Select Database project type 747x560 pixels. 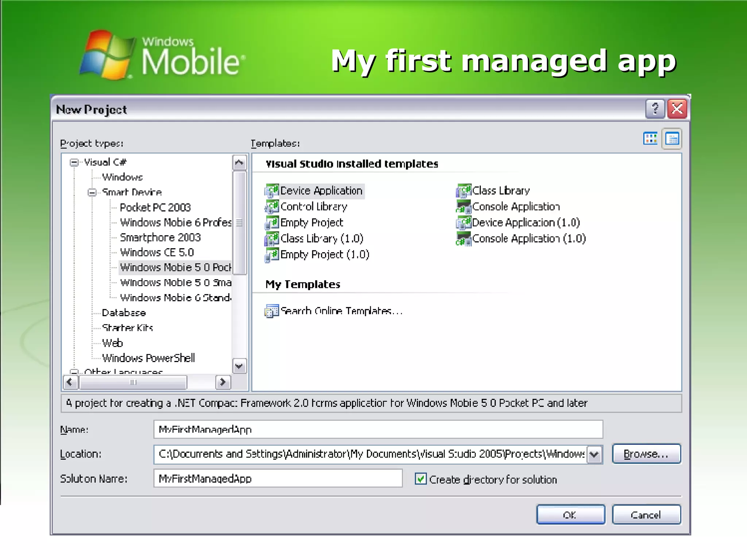coord(124,313)
